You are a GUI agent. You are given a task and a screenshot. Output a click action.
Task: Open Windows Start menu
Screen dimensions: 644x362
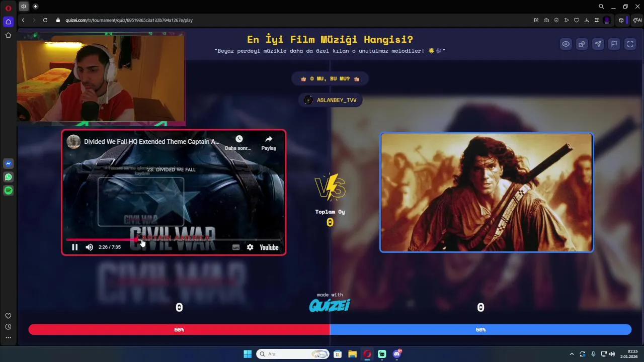[248, 354]
